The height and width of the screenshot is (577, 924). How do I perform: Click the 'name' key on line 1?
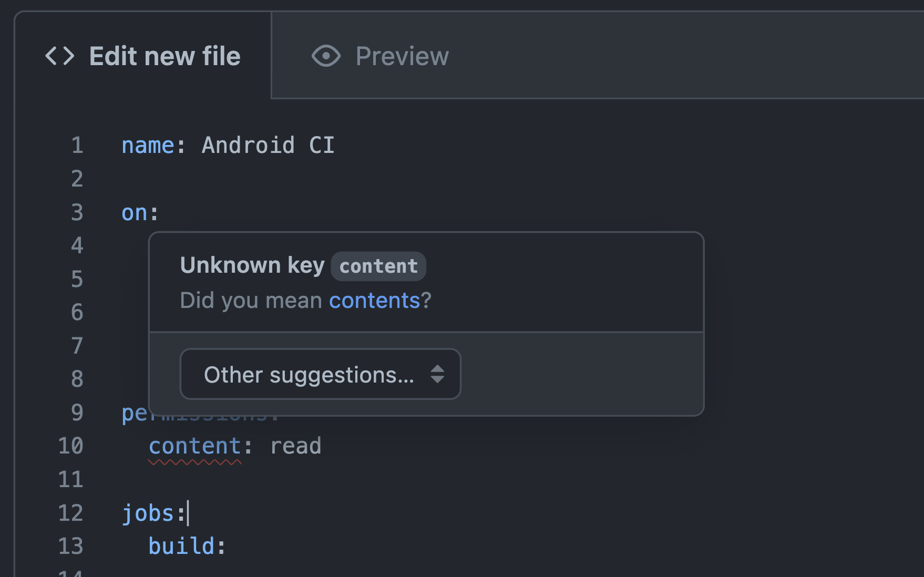[x=148, y=146]
